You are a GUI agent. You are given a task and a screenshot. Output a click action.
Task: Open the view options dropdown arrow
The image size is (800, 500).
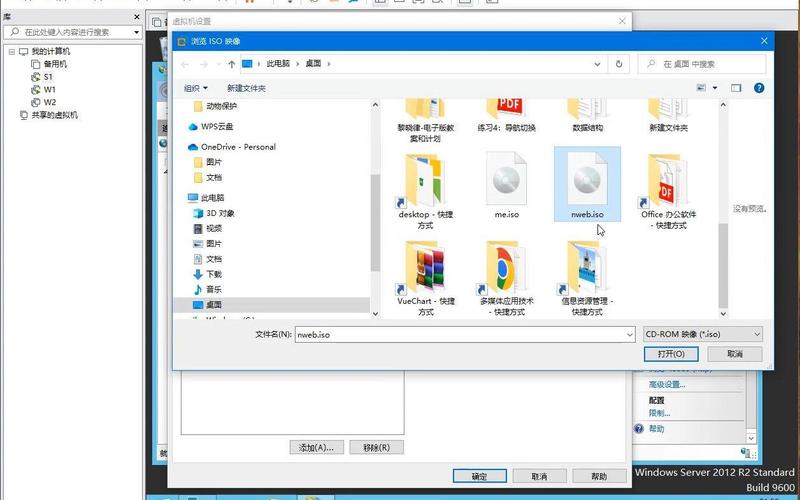715,88
